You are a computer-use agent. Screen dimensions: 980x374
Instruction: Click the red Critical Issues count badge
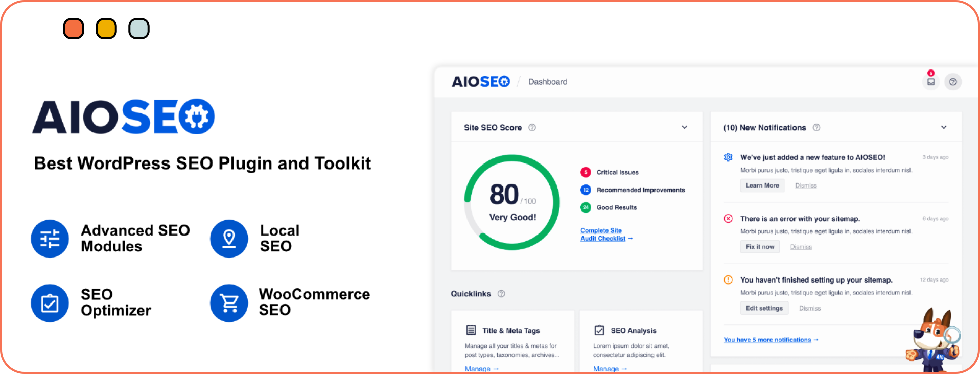coord(586,172)
